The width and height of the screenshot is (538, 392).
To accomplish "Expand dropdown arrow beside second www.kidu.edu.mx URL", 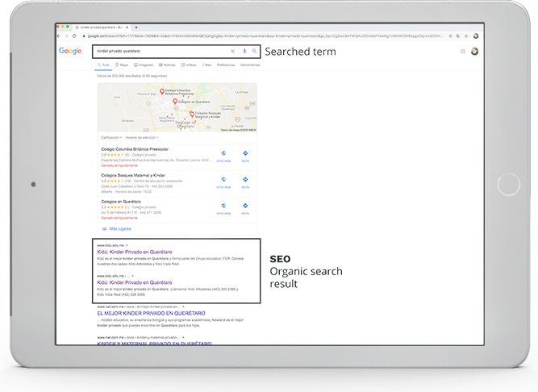I will (133, 276).
